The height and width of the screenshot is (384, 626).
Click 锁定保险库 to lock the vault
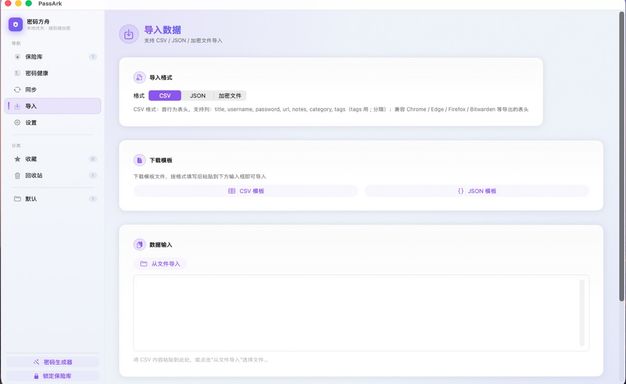click(x=53, y=376)
